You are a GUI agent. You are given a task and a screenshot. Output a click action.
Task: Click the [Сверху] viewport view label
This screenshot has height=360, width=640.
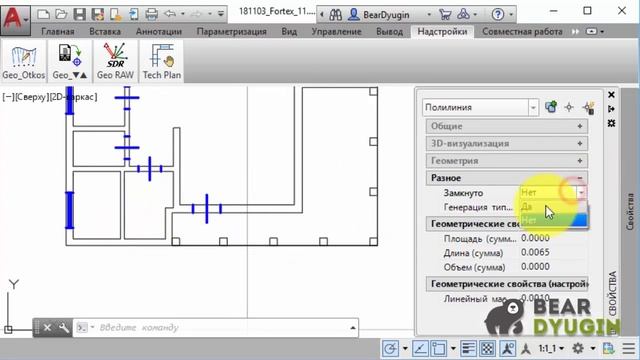tap(32, 97)
